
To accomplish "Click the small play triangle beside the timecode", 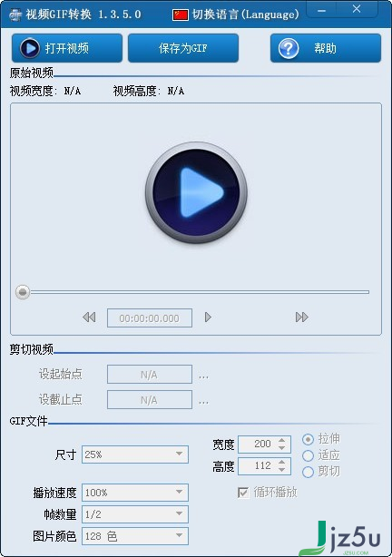I will click(208, 317).
